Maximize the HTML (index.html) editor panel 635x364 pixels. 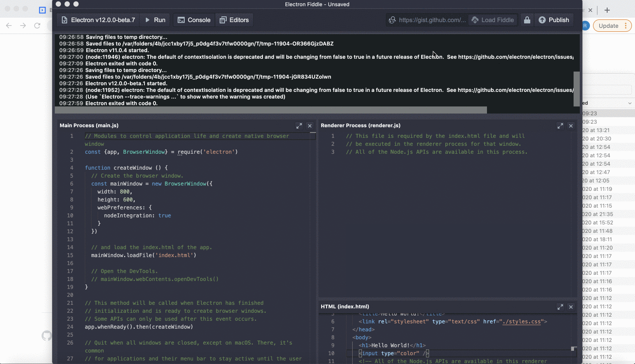click(x=560, y=307)
